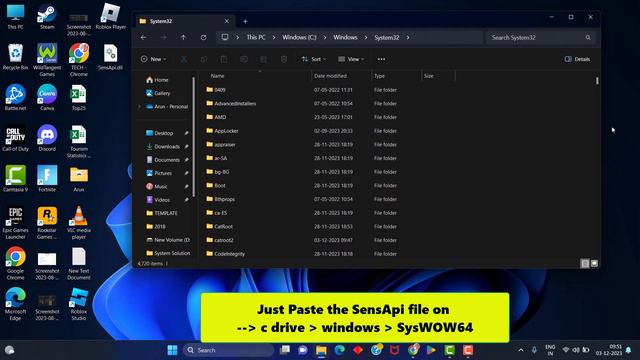This screenshot has width=640, height=360.
Task: Select the Steam desktop shortcut
Action: pyautogui.click(x=47, y=17)
